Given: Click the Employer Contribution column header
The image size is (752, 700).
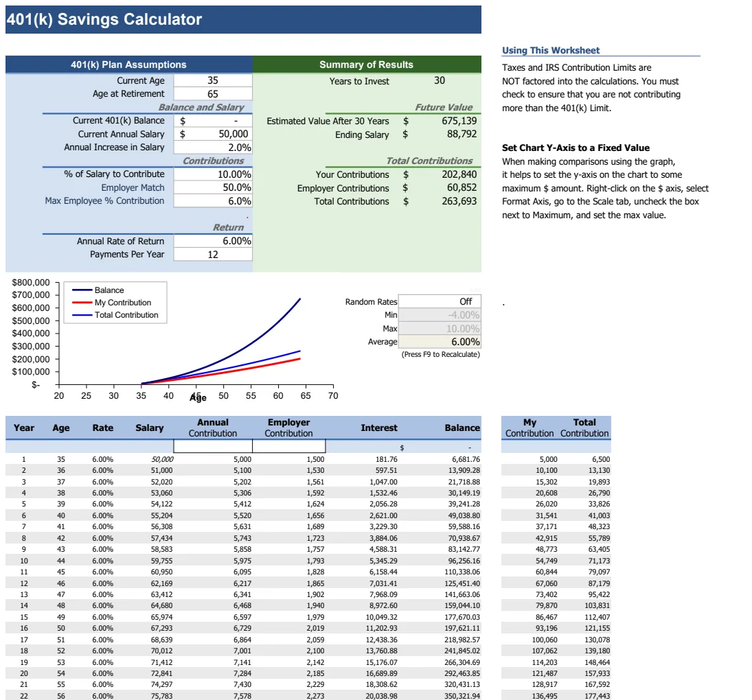Looking at the screenshot, I should tap(288, 428).
